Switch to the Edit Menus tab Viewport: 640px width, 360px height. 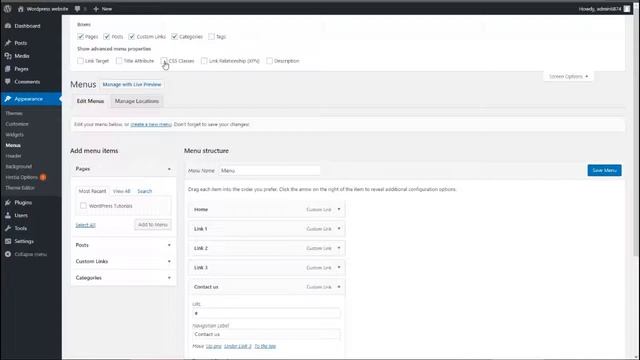90,101
